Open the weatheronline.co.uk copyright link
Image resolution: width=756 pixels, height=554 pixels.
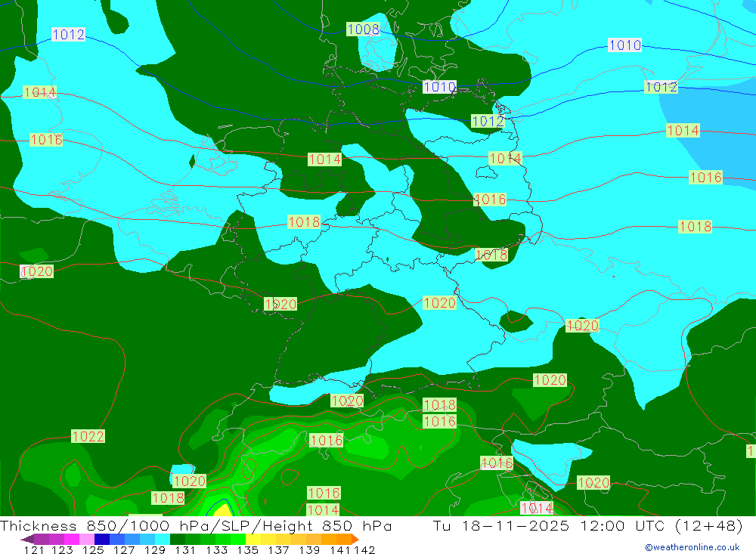[x=692, y=547]
